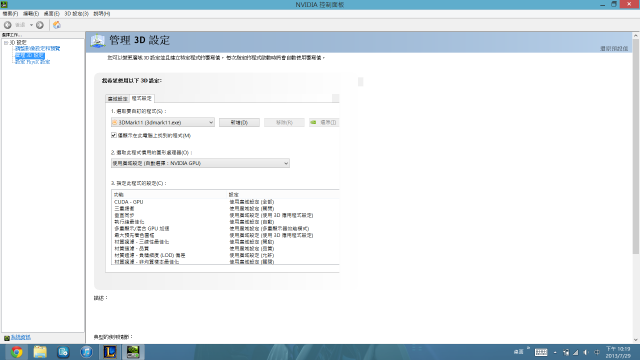Collapse the 3D 設定 tree node
The width and height of the screenshot is (640, 360).
(x=6, y=42)
